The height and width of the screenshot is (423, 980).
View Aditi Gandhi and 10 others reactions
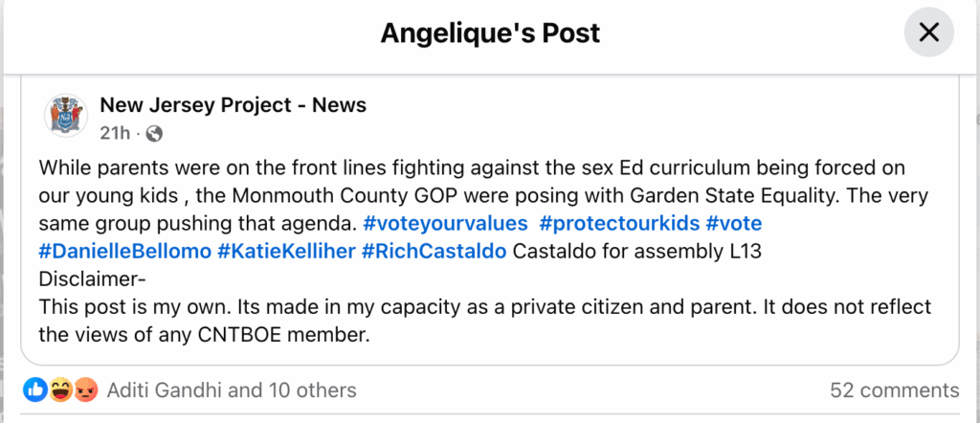point(232,390)
